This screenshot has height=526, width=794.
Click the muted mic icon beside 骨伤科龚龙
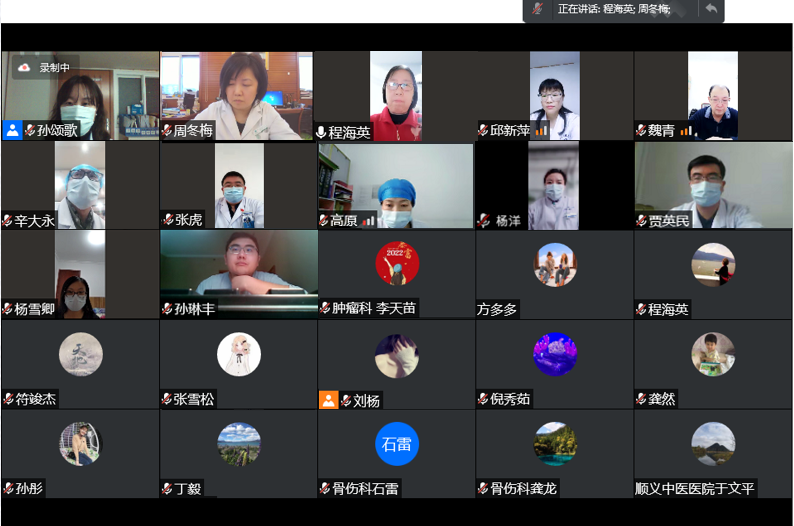point(483,488)
